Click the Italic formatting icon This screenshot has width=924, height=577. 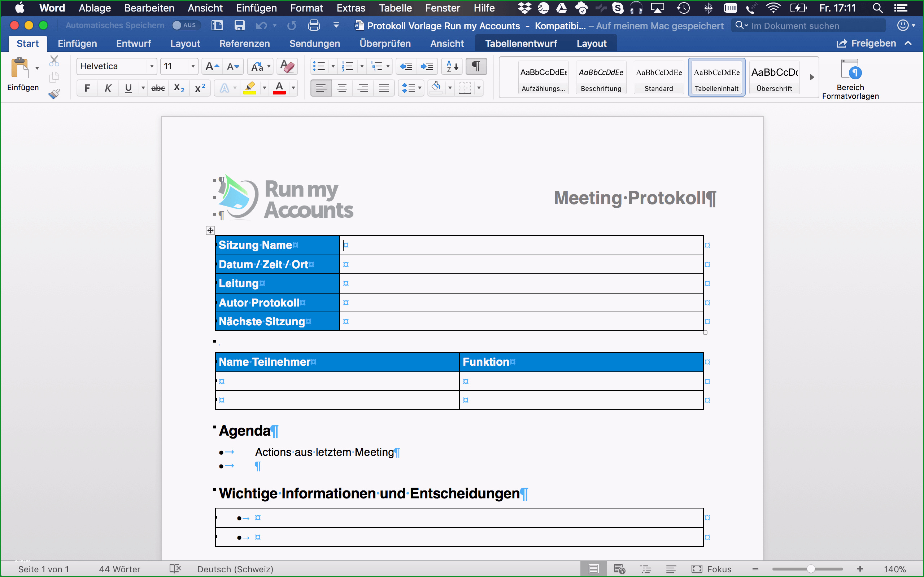tap(108, 88)
